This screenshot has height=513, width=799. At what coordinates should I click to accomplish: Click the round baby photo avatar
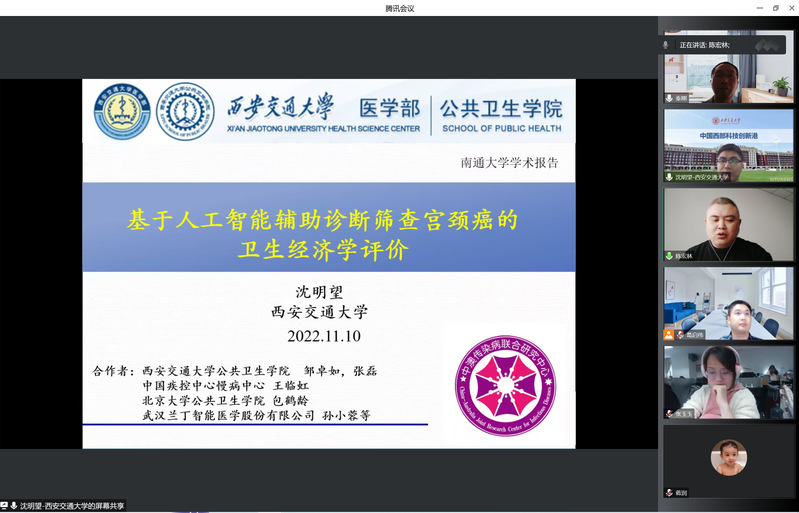(729, 457)
